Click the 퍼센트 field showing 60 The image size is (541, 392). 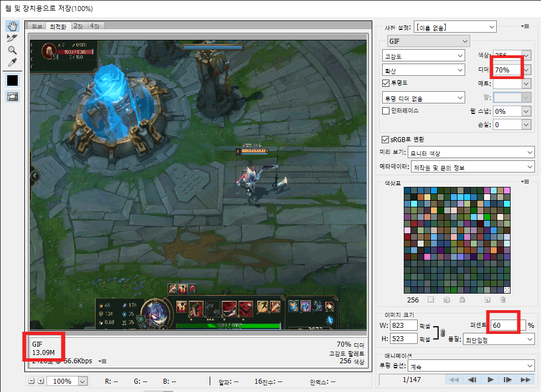tap(508, 325)
